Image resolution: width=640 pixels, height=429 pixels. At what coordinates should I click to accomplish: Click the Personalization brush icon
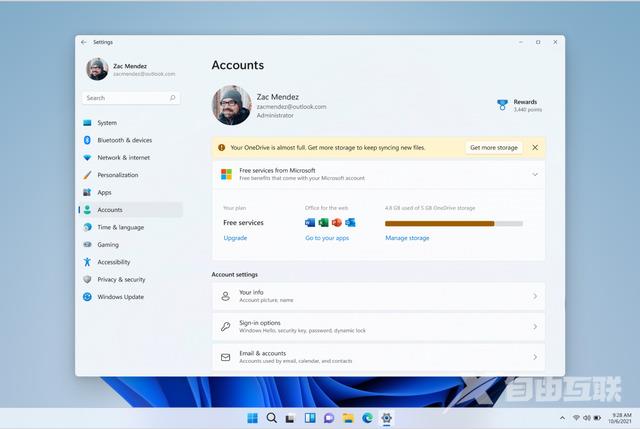(x=87, y=175)
